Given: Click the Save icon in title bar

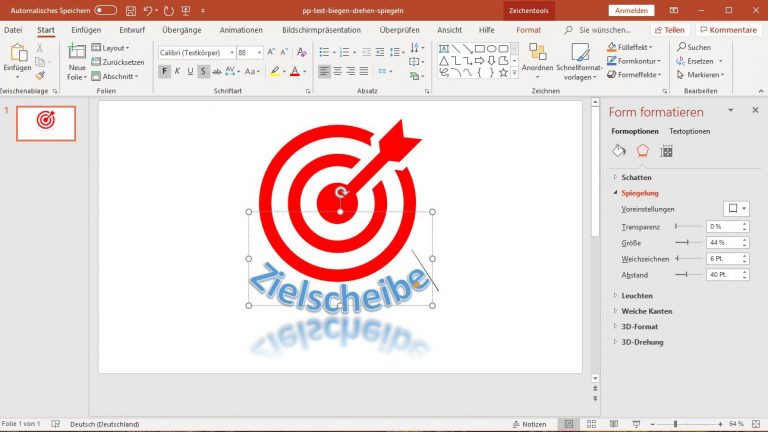Looking at the screenshot, I should click(x=131, y=11).
